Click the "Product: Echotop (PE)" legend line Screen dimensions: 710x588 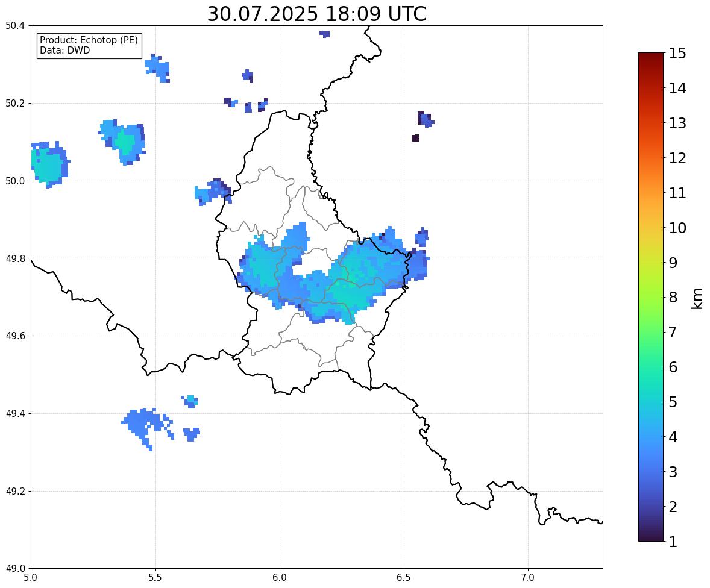pos(89,40)
